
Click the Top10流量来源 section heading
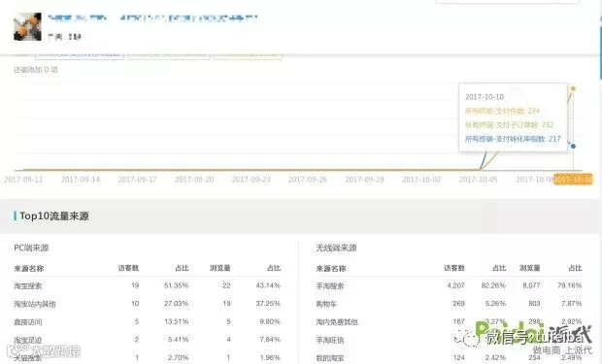[54, 215]
